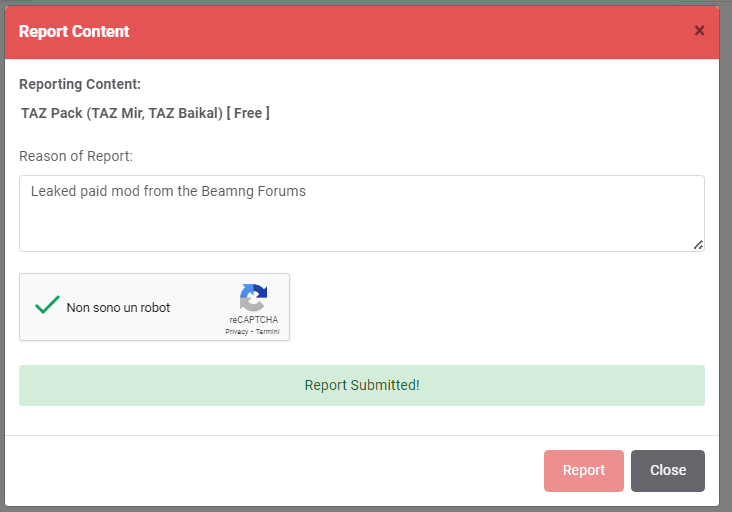Click the gray Close button

click(x=668, y=470)
